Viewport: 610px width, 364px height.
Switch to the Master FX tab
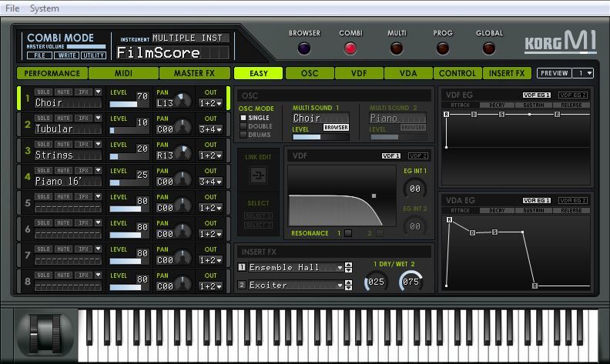(195, 73)
